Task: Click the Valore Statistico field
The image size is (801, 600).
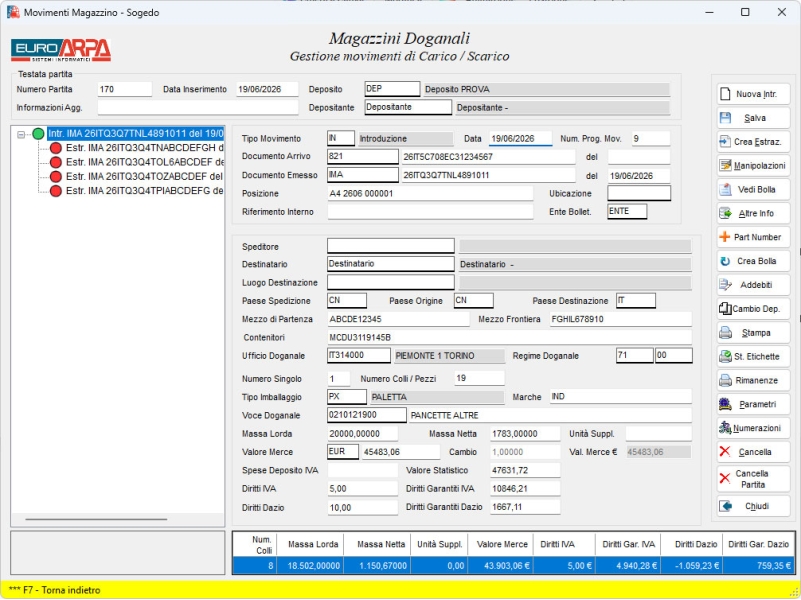Action: click(x=525, y=470)
